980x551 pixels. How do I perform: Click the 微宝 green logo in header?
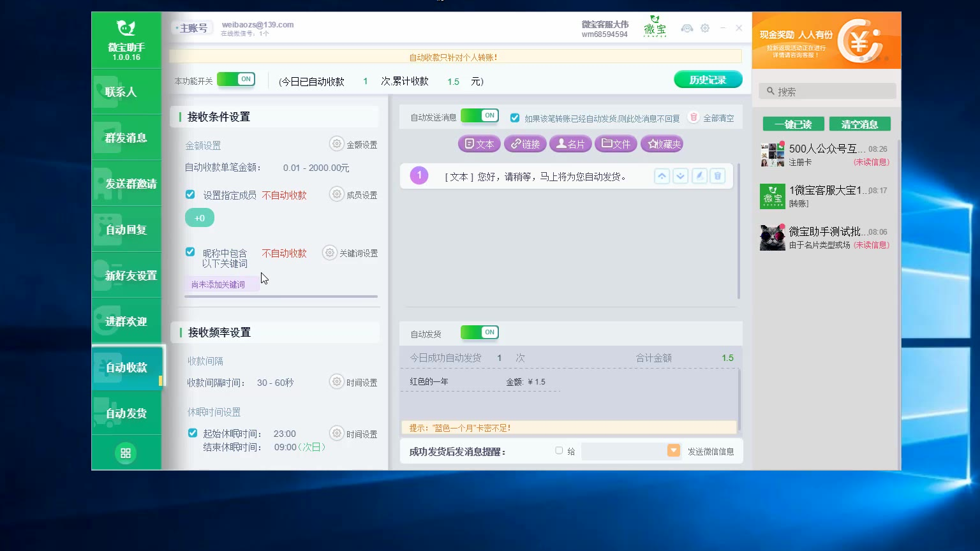point(655,26)
